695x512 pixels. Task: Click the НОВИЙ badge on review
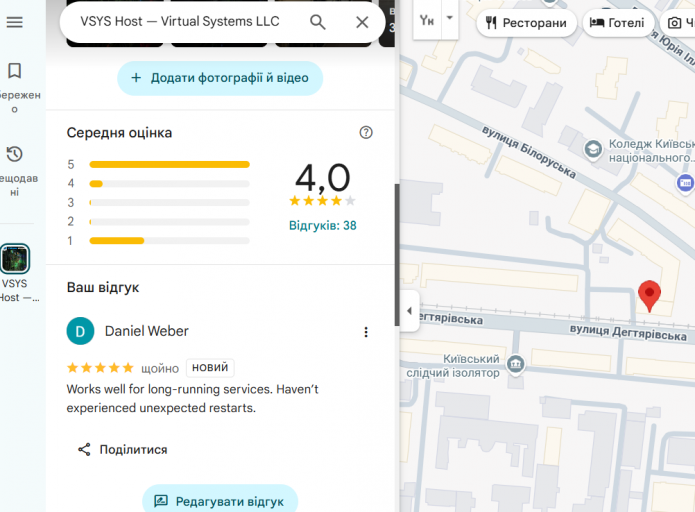210,367
